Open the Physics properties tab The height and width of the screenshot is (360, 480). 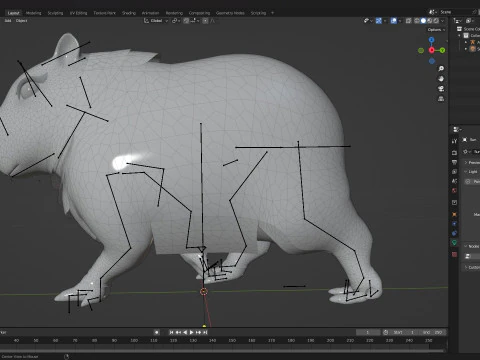pos(454,224)
